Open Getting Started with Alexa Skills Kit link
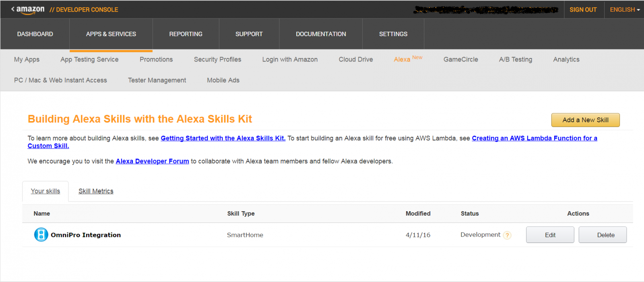 tap(223, 138)
